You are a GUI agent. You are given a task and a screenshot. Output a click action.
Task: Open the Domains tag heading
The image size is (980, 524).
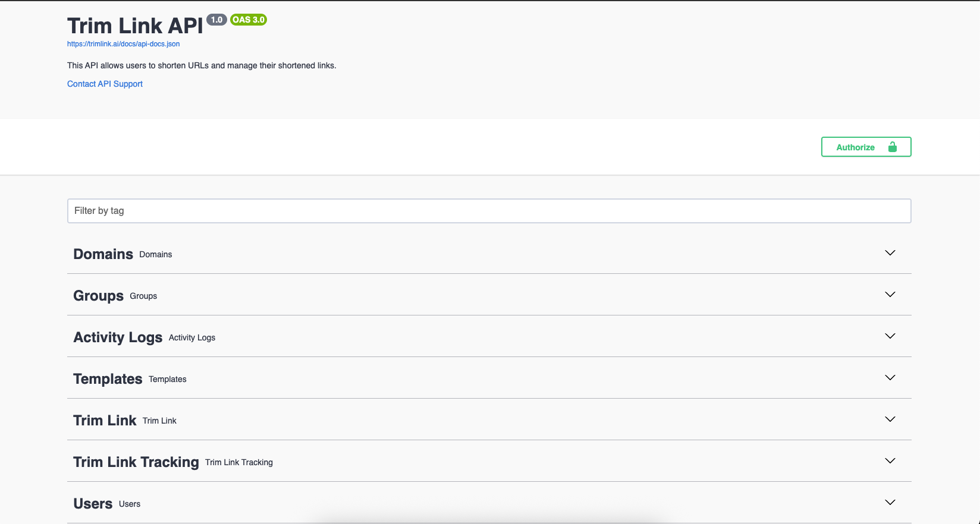tap(103, 254)
